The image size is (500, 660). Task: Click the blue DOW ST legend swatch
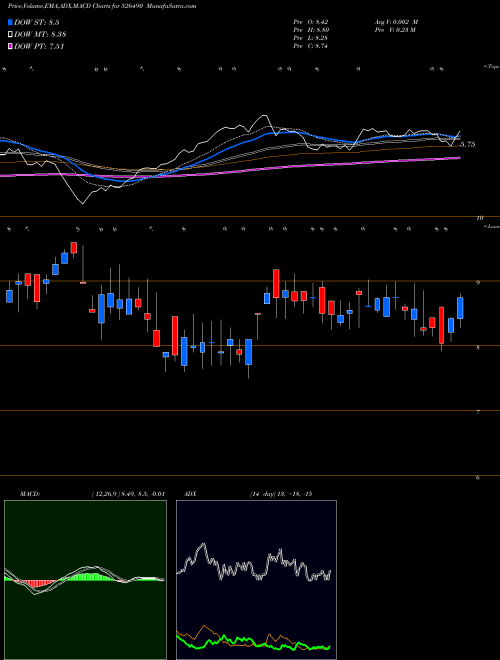(10, 22)
